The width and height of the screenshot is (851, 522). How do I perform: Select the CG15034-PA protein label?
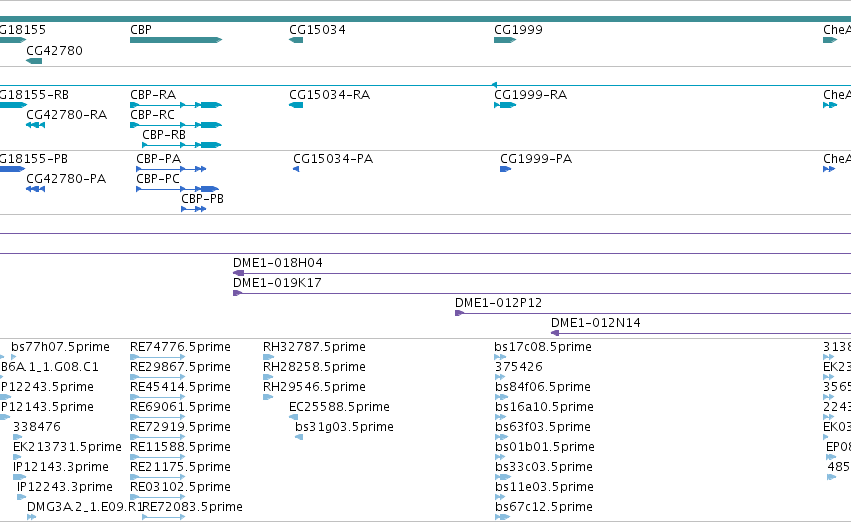coord(333,159)
